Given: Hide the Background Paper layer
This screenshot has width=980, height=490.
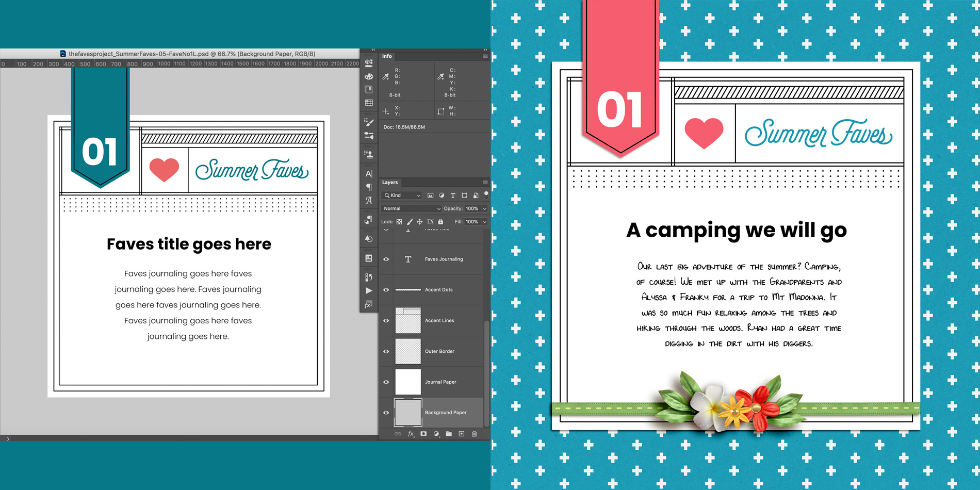Looking at the screenshot, I should [386, 413].
